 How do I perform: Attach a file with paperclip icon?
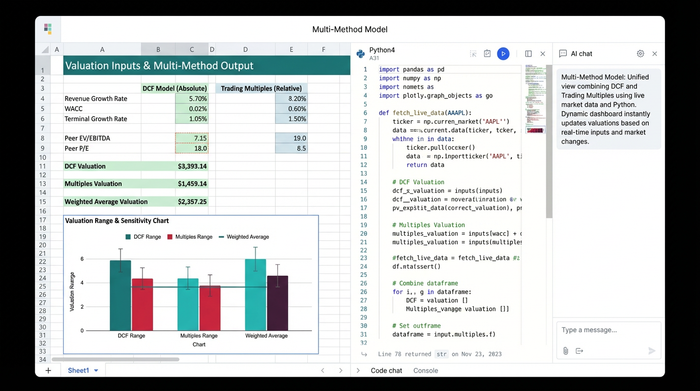566,351
